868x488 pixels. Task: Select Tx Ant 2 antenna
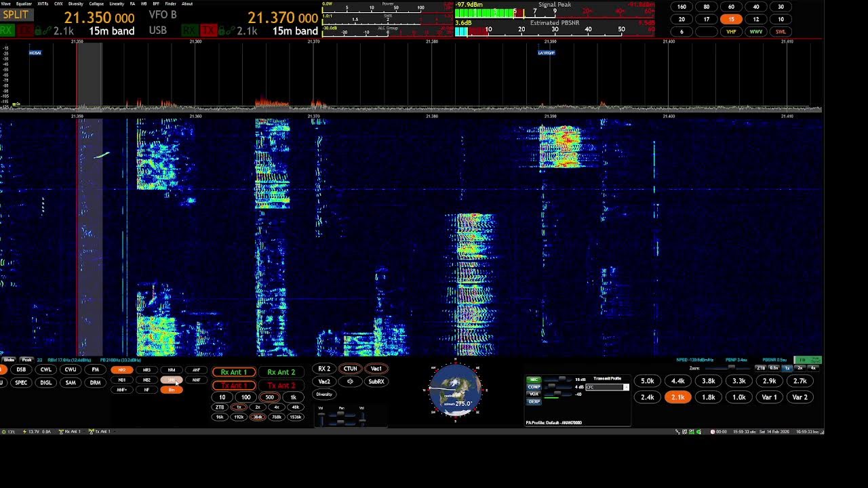(281, 385)
